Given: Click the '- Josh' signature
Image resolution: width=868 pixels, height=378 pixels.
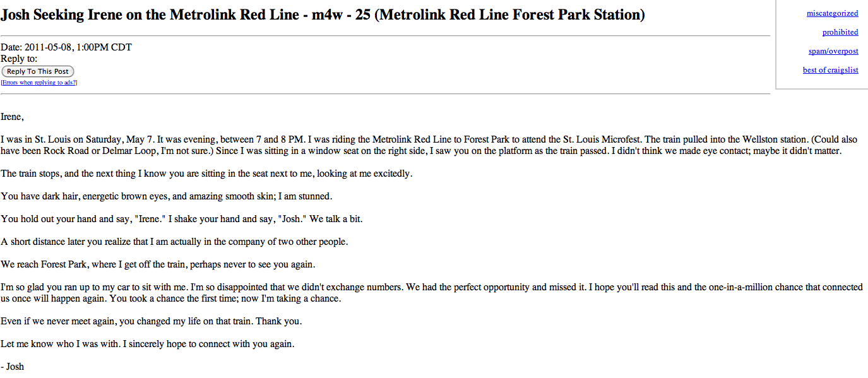Looking at the screenshot, I should click(13, 367).
